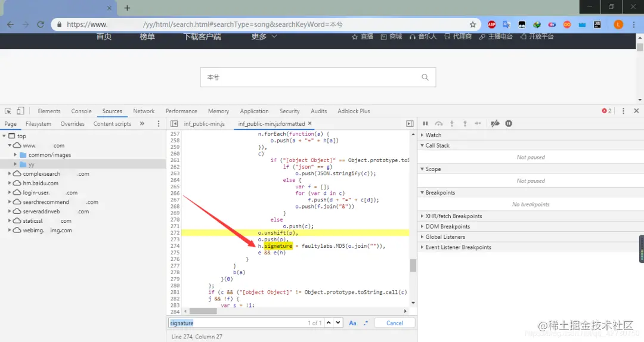
Task: Expand Event Listener Breakpoints section
Action: point(422,247)
